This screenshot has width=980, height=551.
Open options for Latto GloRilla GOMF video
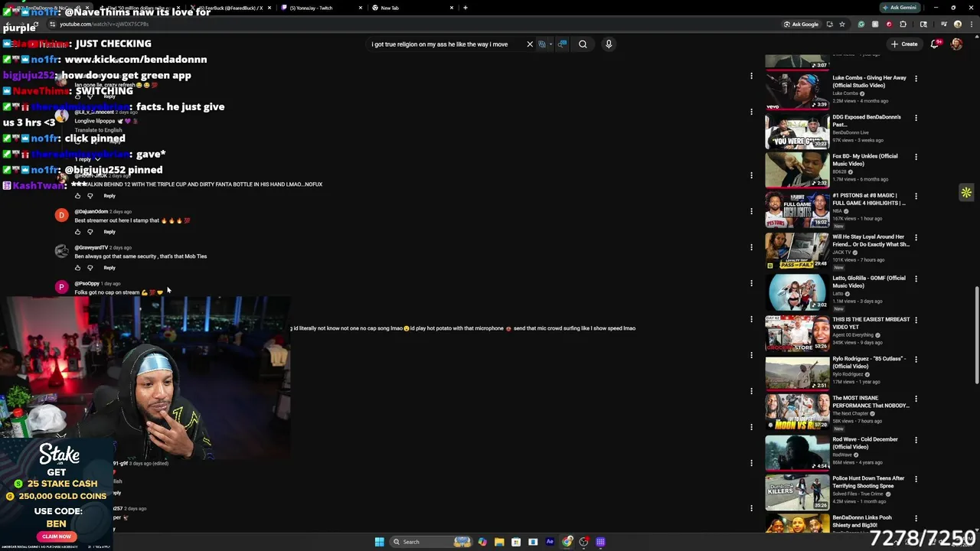[916, 279]
